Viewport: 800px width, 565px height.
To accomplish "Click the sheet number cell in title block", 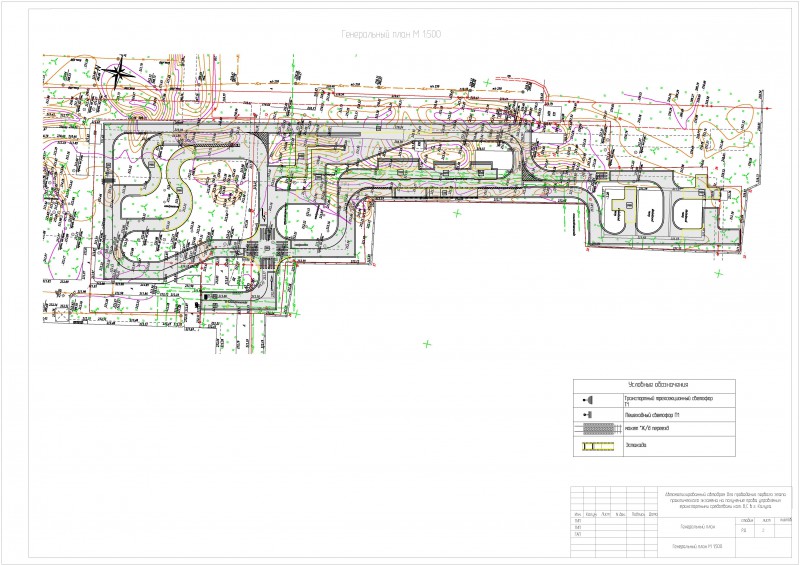I will click(x=763, y=530).
